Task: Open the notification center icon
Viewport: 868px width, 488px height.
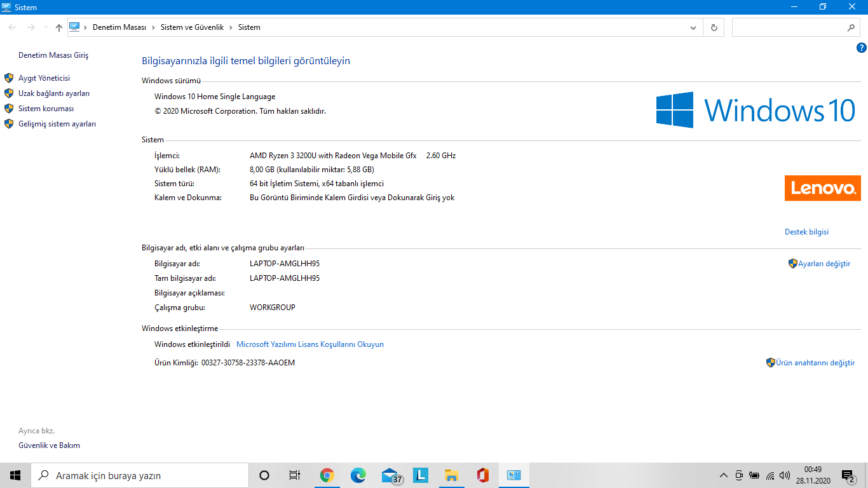Action: (x=848, y=475)
